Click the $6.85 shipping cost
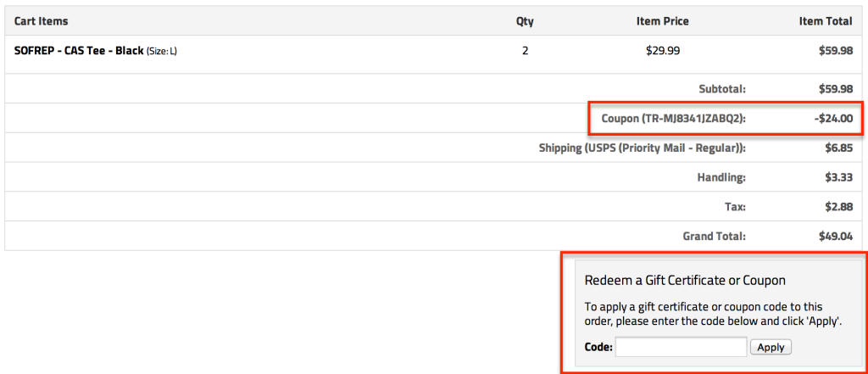The height and width of the screenshot is (374, 868). click(x=837, y=148)
